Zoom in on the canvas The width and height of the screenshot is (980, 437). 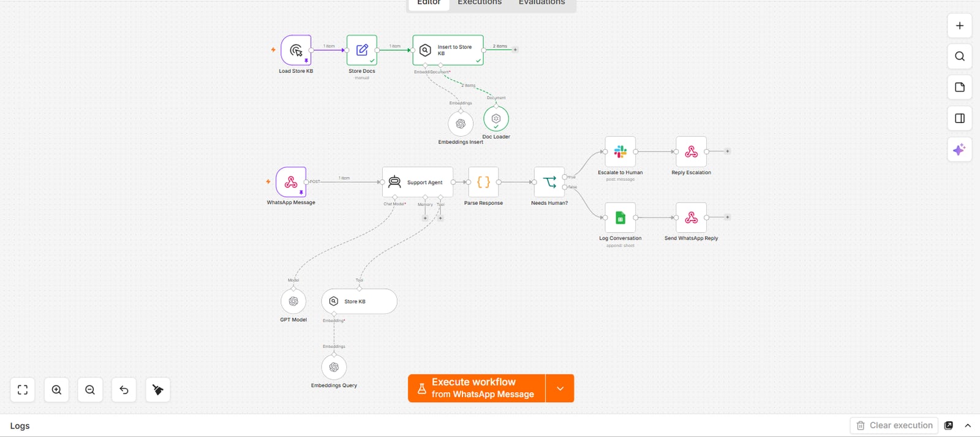click(x=56, y=390)
